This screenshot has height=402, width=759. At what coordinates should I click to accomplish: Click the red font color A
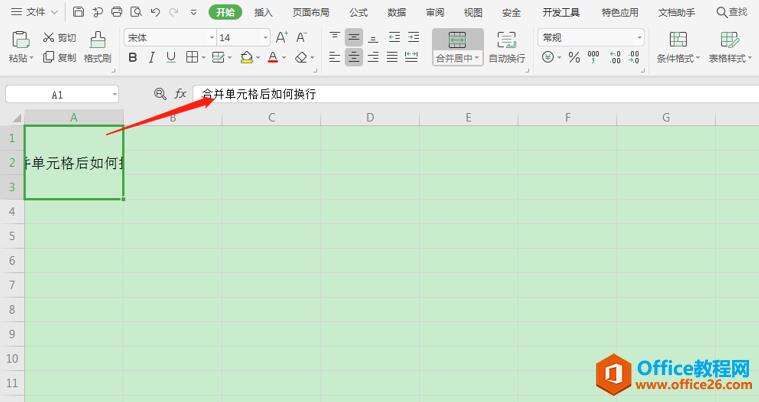(273, 58)
